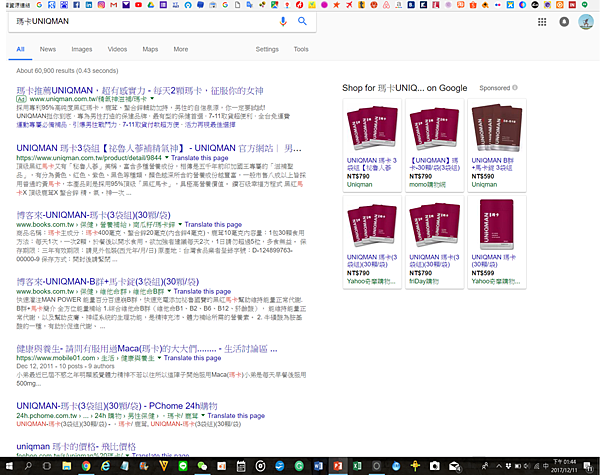Open dropdown arrow beside 24h.pchome.com.tw URL
Image resolution: width=600 pixels, height=475 pixels.
coord(203,416)
